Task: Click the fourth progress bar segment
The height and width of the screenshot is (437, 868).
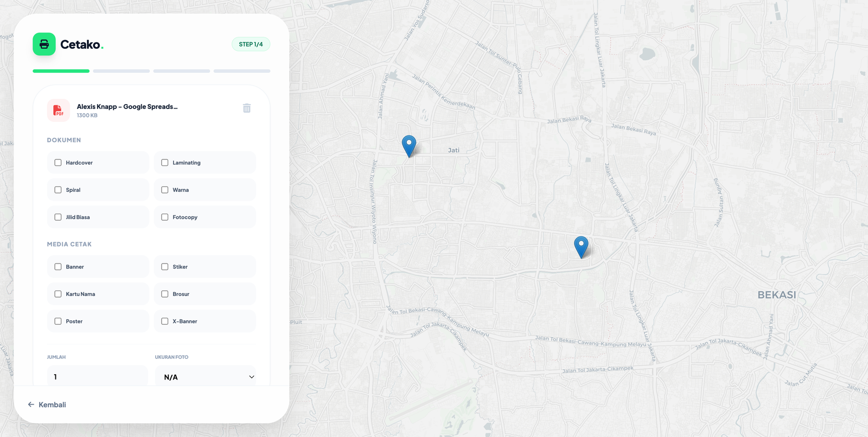Action: tap(242, 71)
